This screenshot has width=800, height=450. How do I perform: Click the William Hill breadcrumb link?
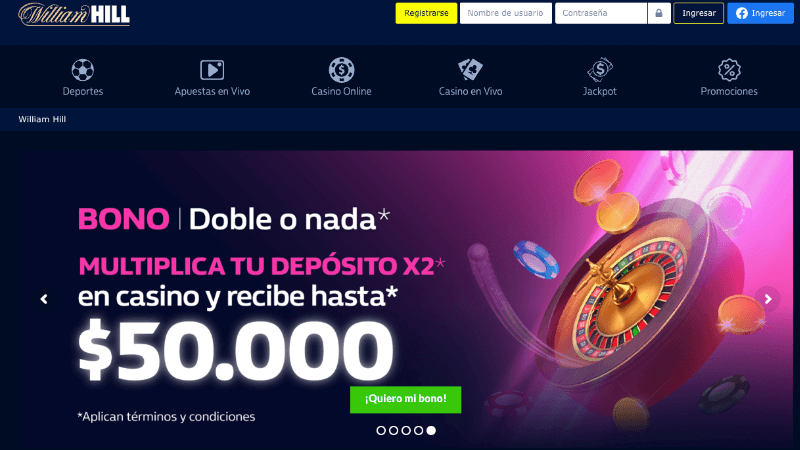coord(42,119)
